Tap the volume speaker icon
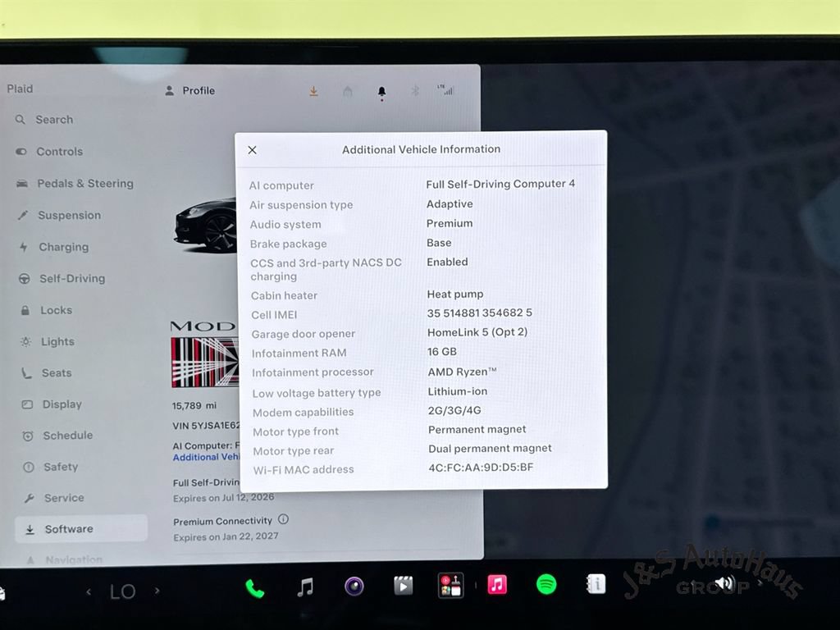840x630 pixels. [x=725, y=582]
